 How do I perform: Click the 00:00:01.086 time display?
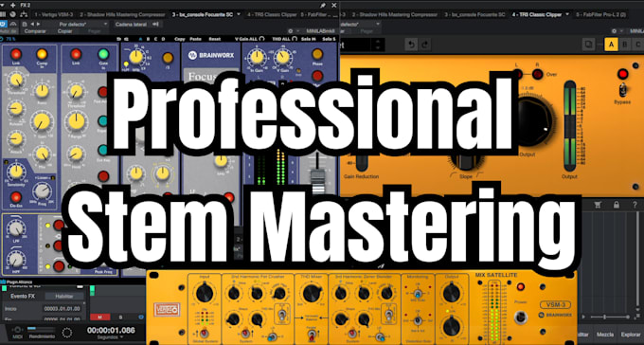(111, 330)
